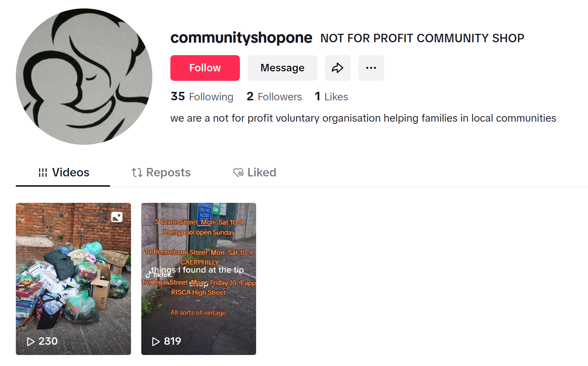Send a message via Message button

282,68
